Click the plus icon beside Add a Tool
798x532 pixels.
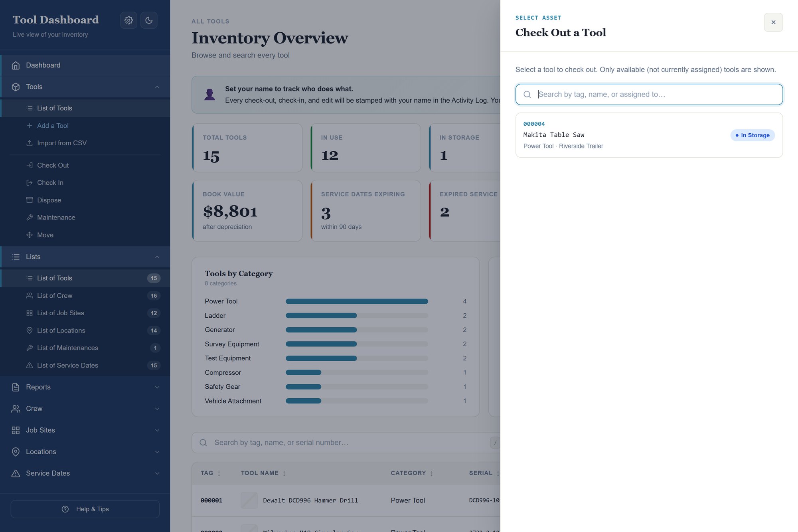pos(30,126)
